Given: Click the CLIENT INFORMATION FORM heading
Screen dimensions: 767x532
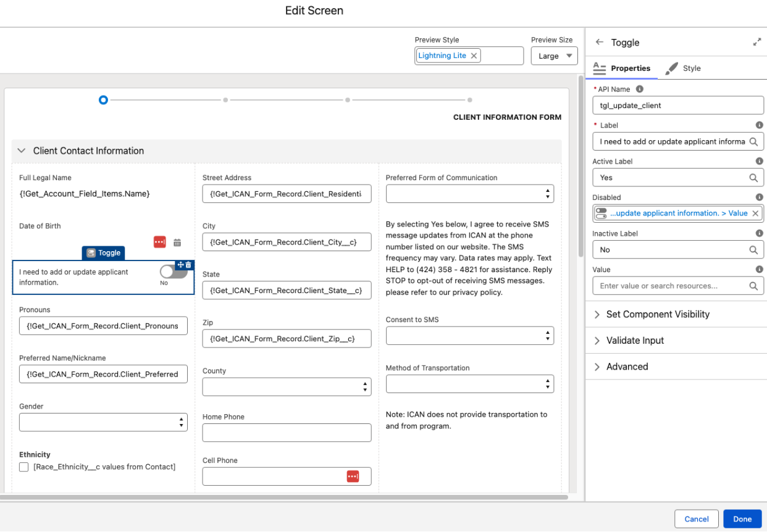Looking at the screenshot, I should pos(507,117).
